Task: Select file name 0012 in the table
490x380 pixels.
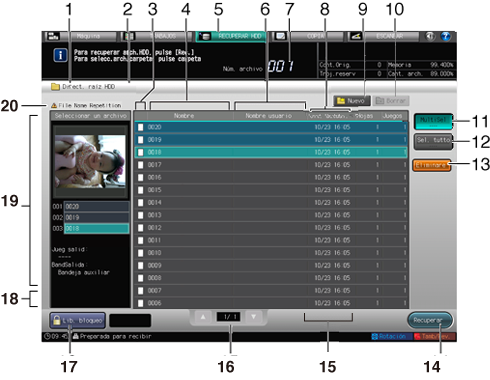Action: tap(154, 228)
